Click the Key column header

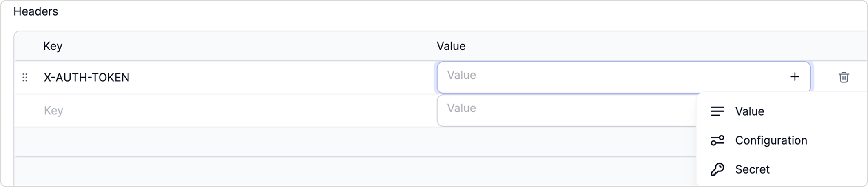click(53, 46)
